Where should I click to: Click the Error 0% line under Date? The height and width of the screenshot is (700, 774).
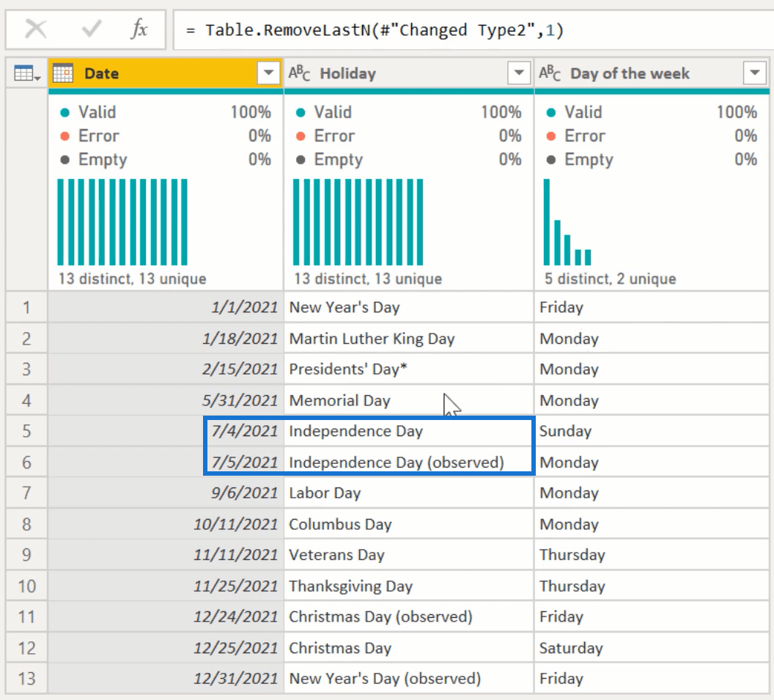pos(166,136)
